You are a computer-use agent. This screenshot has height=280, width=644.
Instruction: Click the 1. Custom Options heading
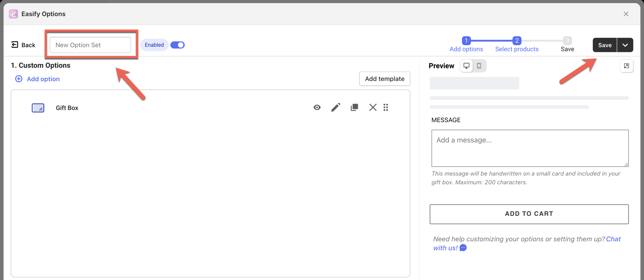41,65
